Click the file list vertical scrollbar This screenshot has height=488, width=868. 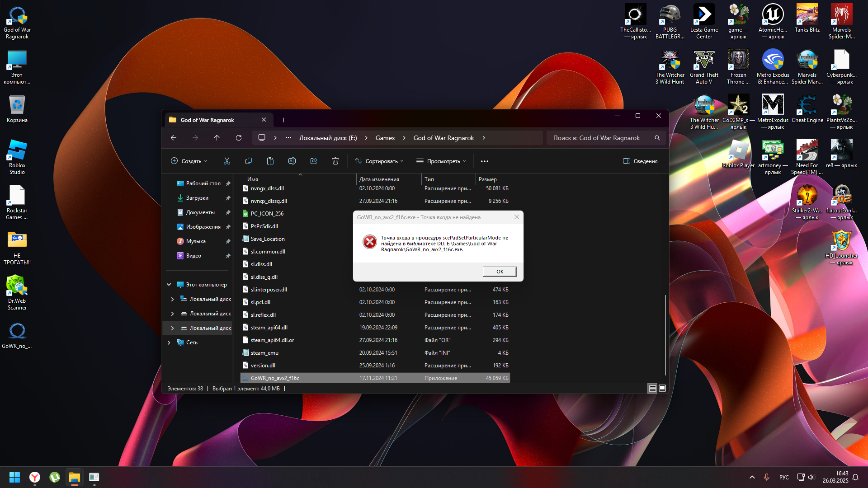click(665, 334)
